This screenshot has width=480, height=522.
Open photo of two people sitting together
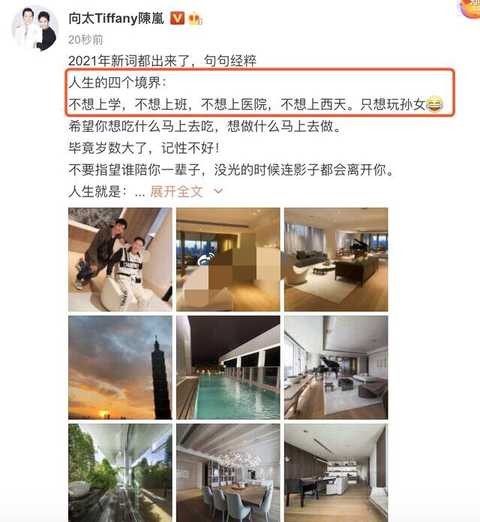[x=120, y=259]
